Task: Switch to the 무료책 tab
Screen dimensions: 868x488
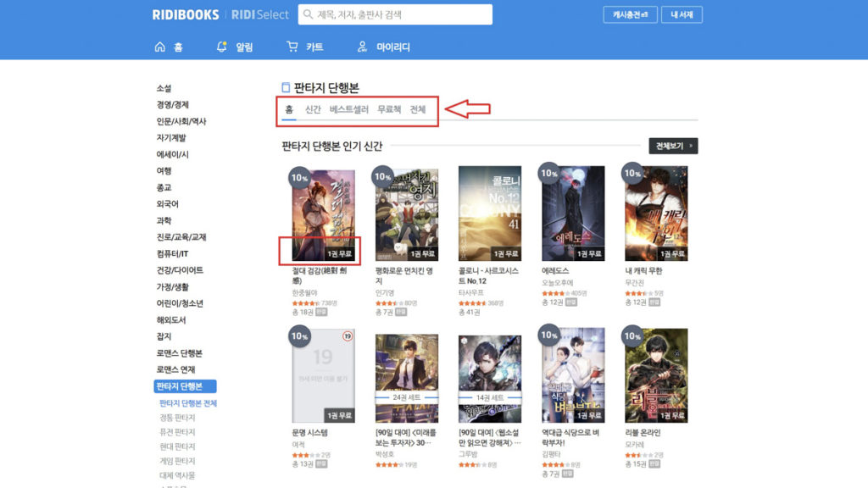Action: pos(389,109)
